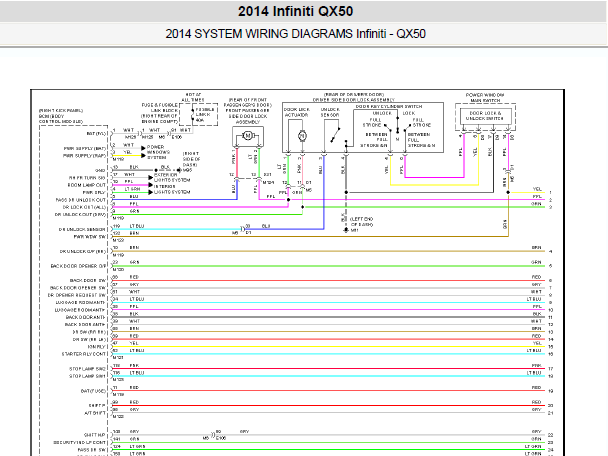Click the POWER WINDOWS SYSTEM reference
Image resolution: width=608 pixels, height=456 pixels.
[x=158, y=152]
